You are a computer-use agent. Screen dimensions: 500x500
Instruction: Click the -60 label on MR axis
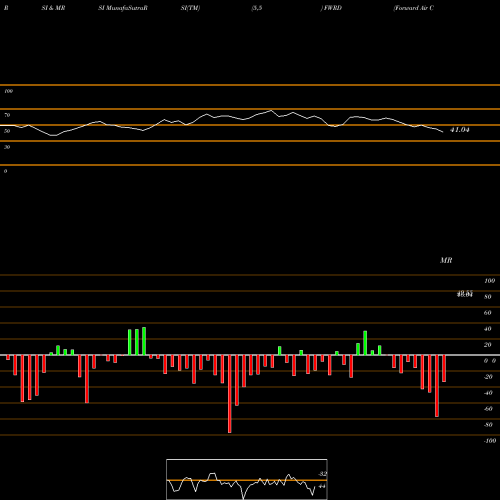click(488, 409)
